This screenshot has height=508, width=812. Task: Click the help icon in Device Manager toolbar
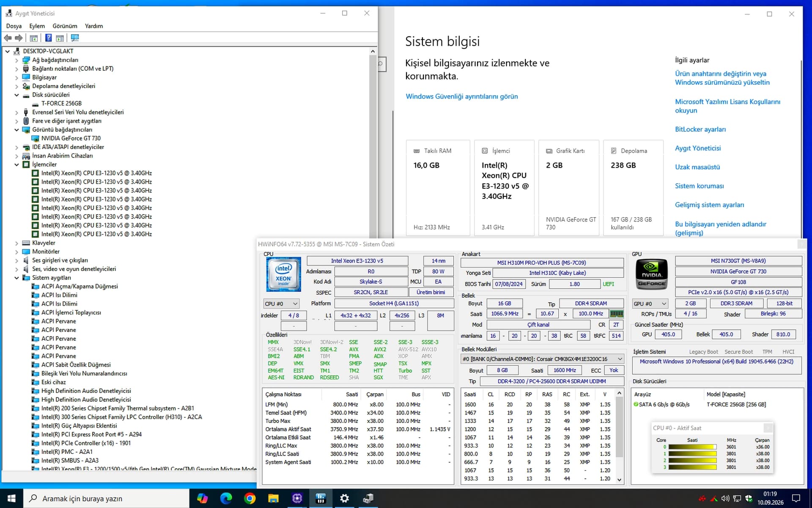(x=49, y=38)
